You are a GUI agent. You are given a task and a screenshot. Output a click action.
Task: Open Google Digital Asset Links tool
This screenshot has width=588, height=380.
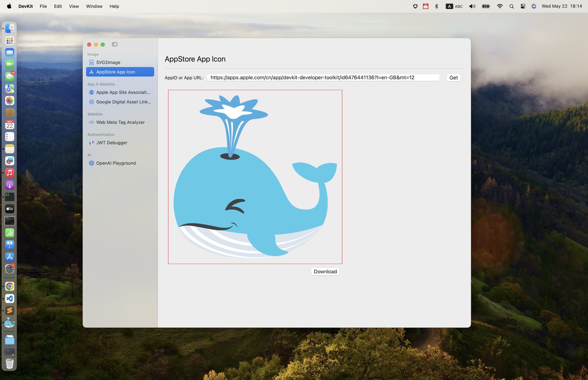coord(120,102)
